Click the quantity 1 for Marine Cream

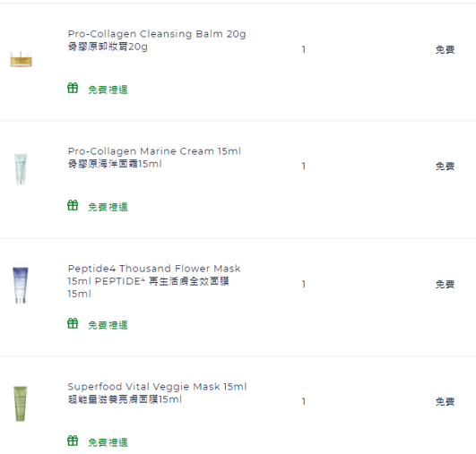click(x=303, y=167)
